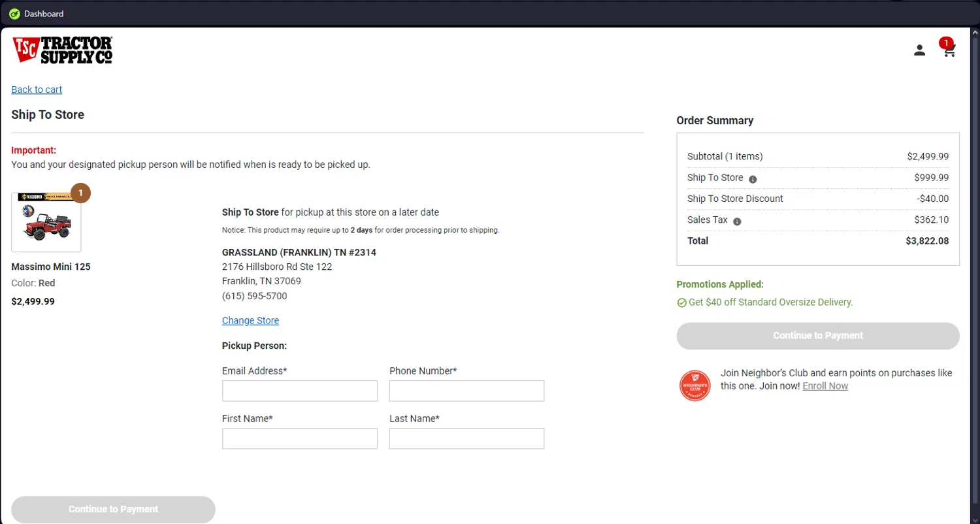Click the Sales Tax info icon
The image size is (980, 524).
click(737, 221)
